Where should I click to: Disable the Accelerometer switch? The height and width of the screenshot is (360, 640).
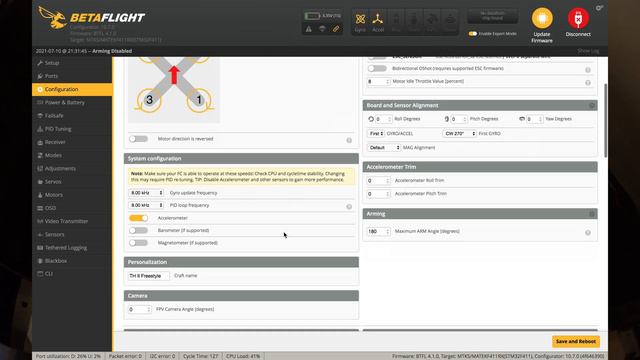pyautogui.click(x=138, y=218)
